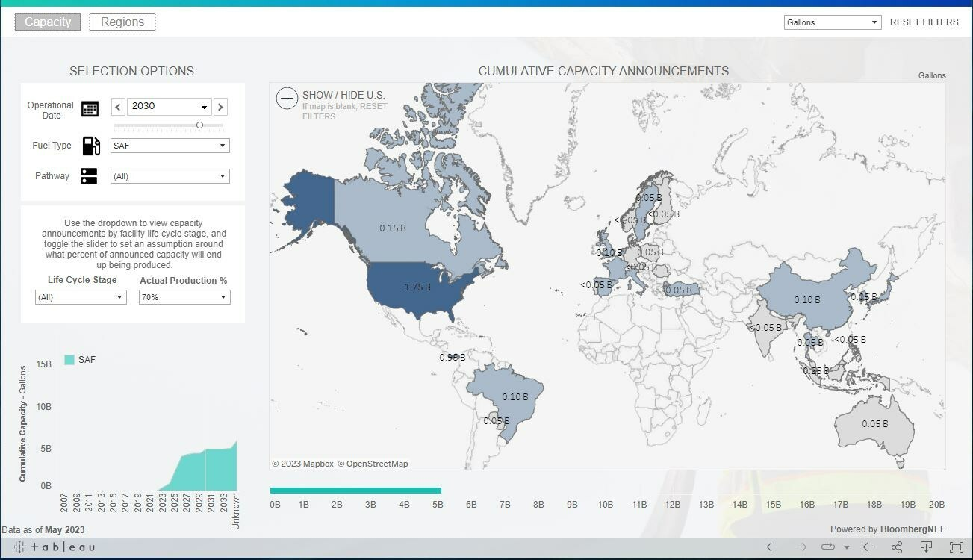Click the Undo arrow in the Tableau toolbar
The image size is (973, 560).
tap(771, 547)
